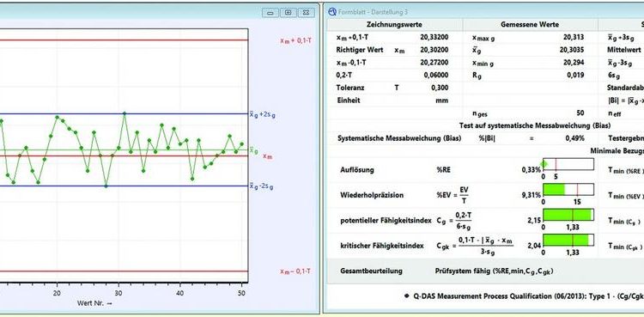Click the 'Toleranz' row label
The height and width of the screenshot is (317, 644).
coord(350,88)
